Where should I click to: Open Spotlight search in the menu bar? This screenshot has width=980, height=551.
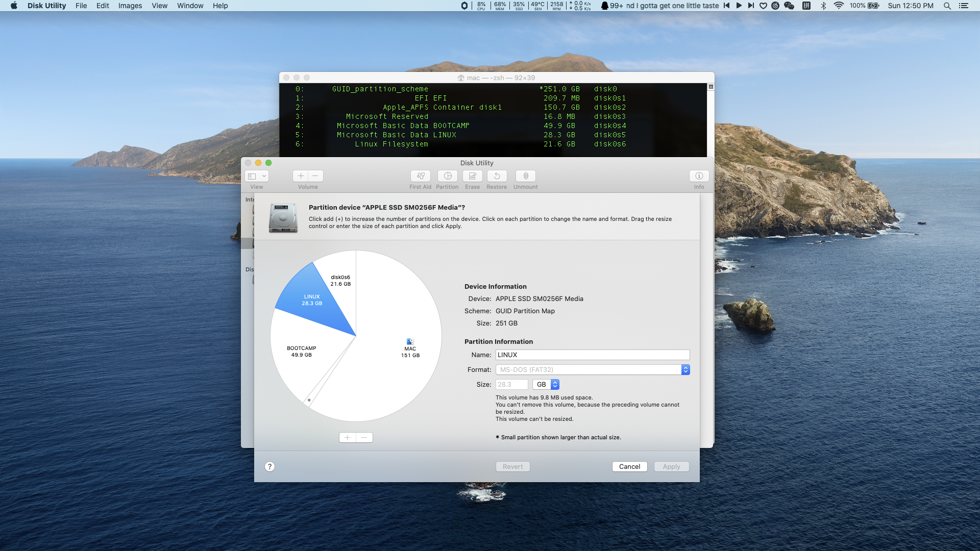point(947,6)
